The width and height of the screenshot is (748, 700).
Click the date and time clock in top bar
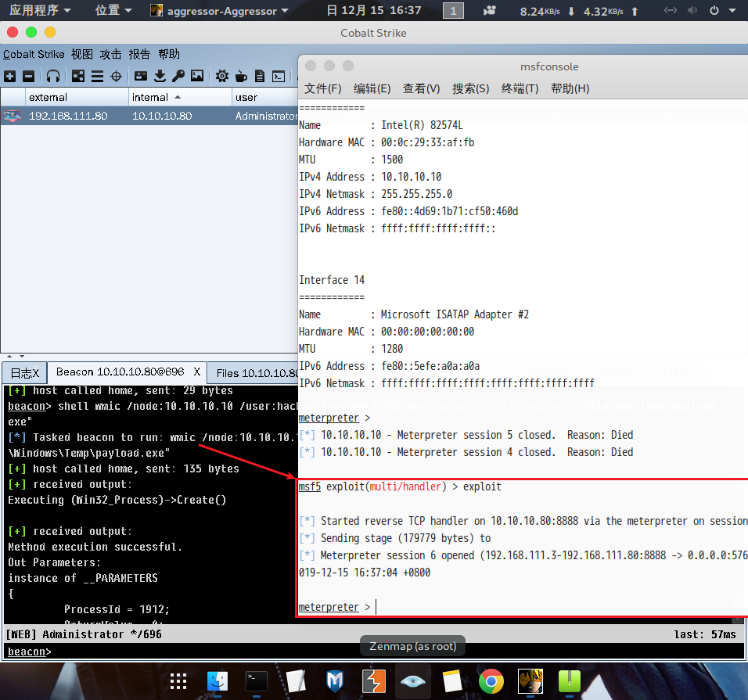(x=374, y=10)
